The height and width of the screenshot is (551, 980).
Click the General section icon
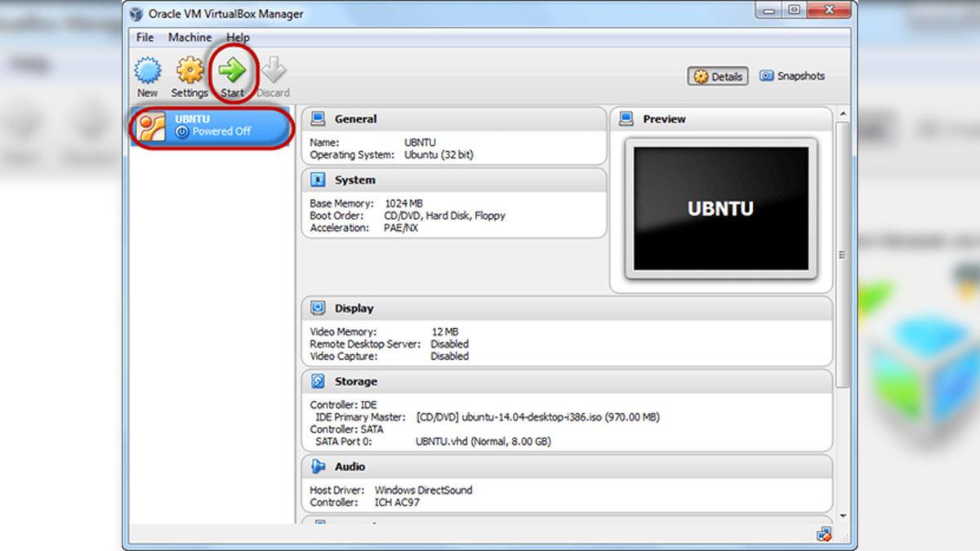(x=319, y=118)
